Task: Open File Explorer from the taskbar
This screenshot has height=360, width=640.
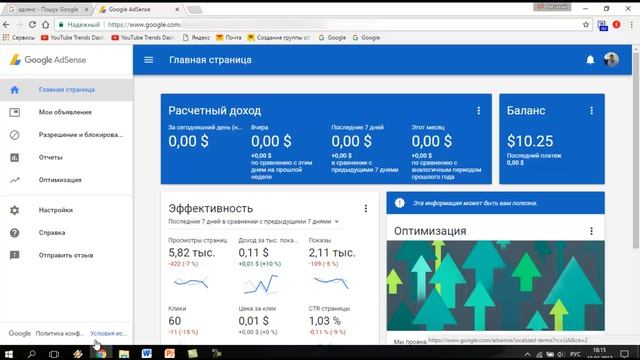Action: pos(124,354)
